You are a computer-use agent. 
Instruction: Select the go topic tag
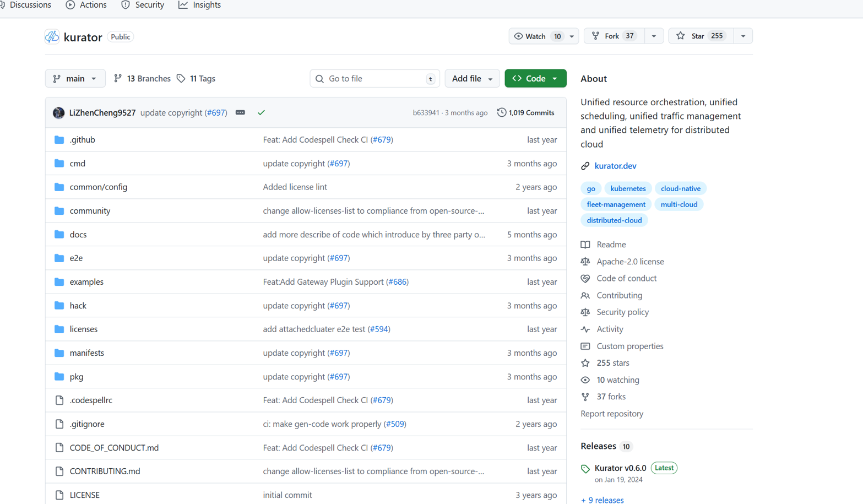pos(591,188)
